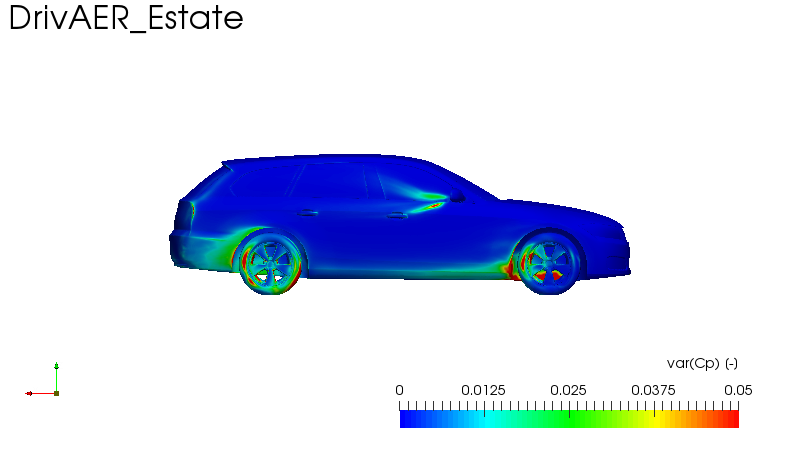Click the 0.0375 legend label
Image resolution: width=800 pixels, height=450 pixels.
653,390
